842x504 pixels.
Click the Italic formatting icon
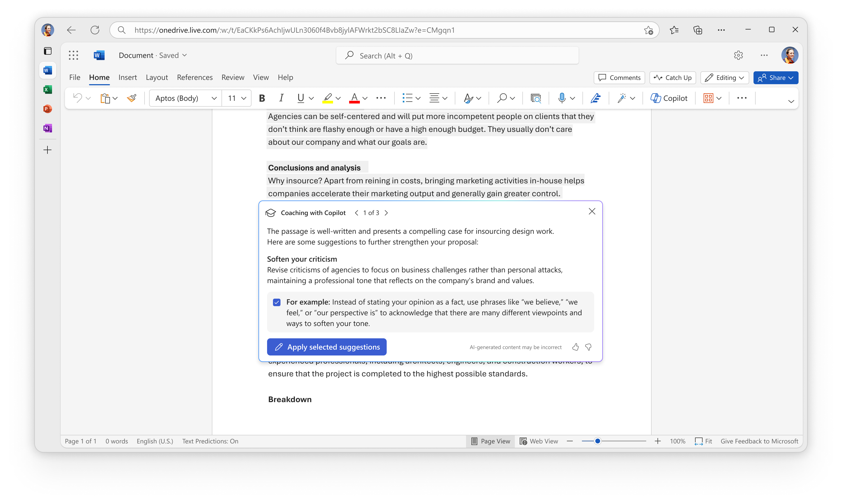coord(281,98)
